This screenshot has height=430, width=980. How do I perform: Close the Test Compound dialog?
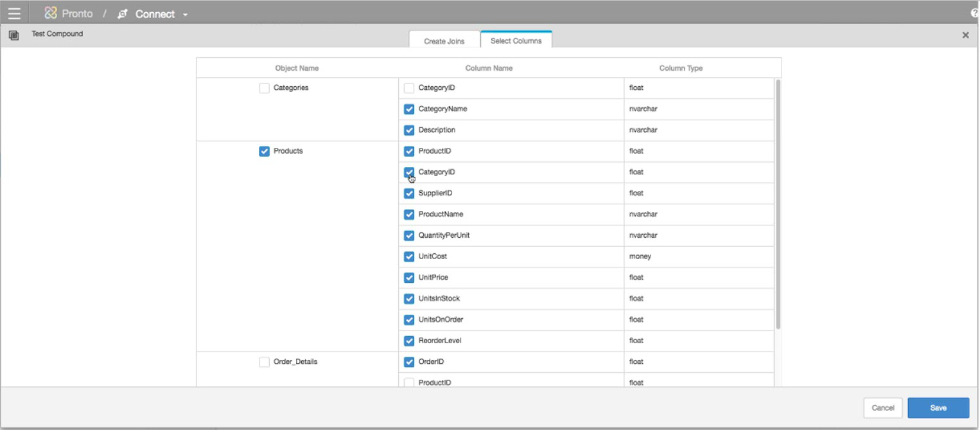(965, 35)
